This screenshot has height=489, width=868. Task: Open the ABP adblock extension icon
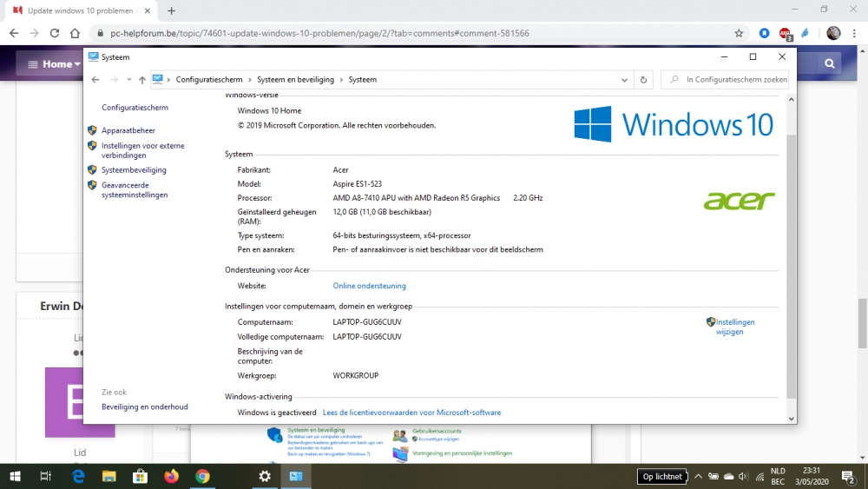coord(785,34)
